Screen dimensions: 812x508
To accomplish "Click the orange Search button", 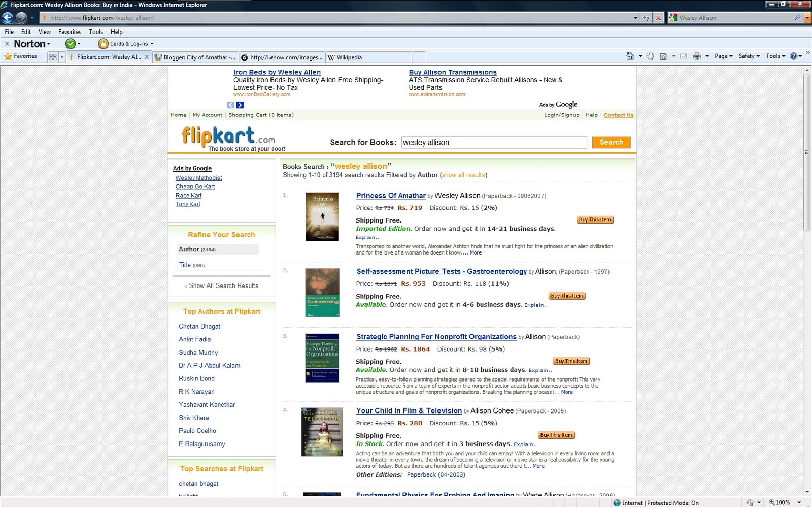I will (611, 142).
